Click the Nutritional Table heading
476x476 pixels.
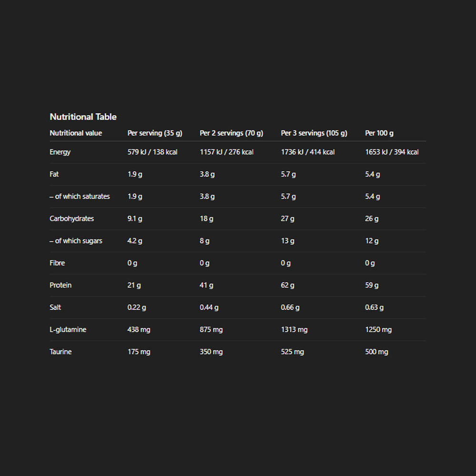click(x=83, y=117)
